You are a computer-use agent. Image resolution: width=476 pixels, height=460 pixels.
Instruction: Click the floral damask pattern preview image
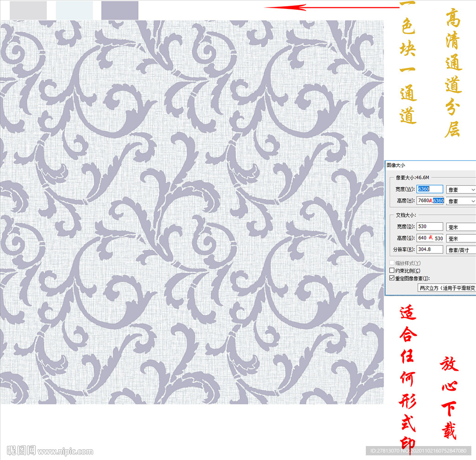(x=192, y=212)
